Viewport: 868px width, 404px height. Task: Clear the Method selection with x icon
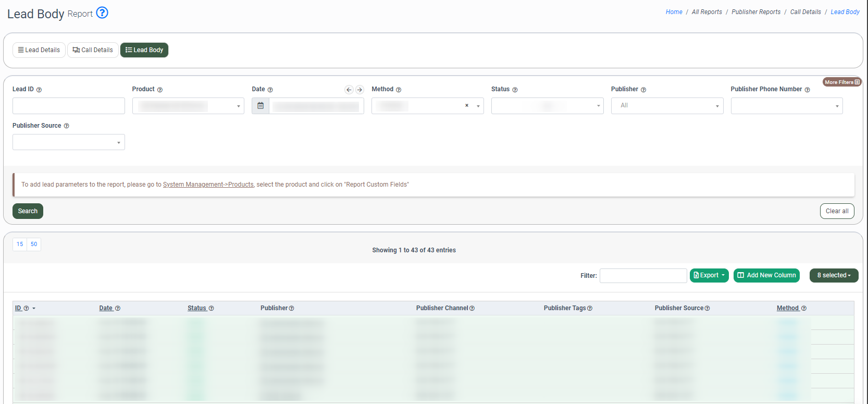tap(467, 105)
